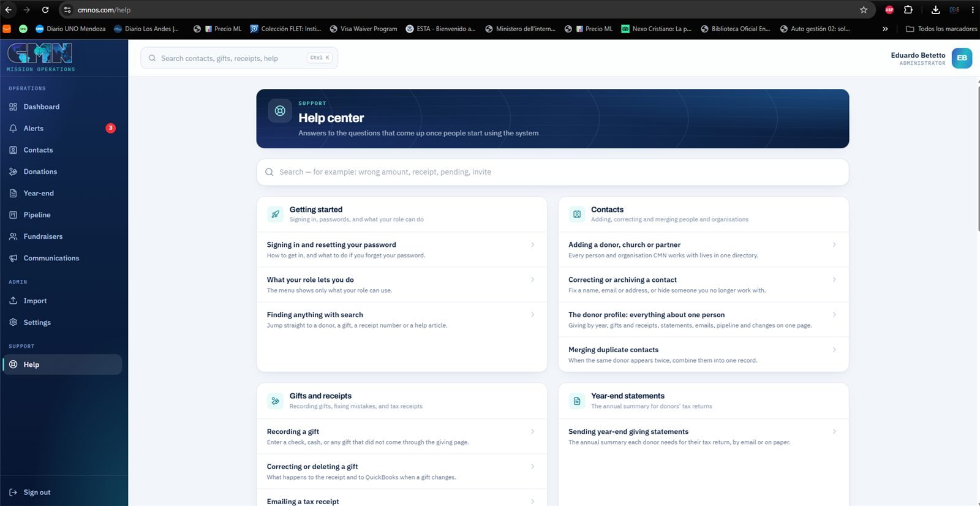Viewport: 980px width, 506px height.
Task: Click the Year-end statements section icon
Action: [x=577, y=401]
